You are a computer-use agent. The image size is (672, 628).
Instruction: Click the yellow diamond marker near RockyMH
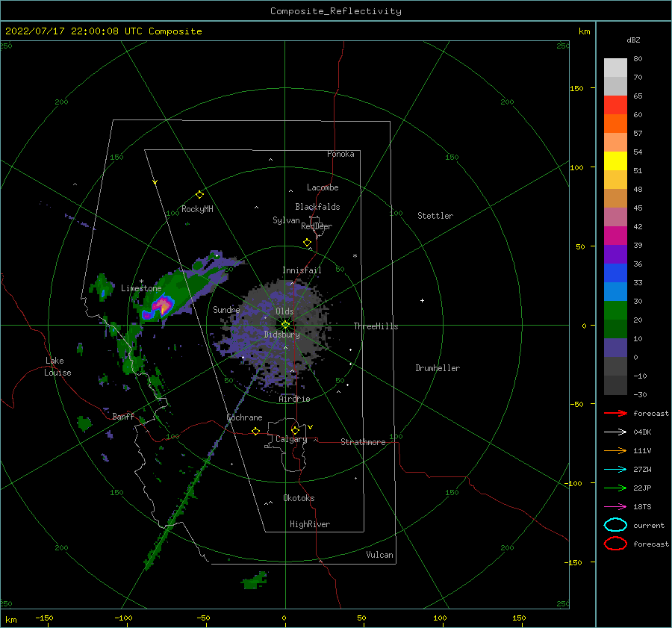pos(199,195)
